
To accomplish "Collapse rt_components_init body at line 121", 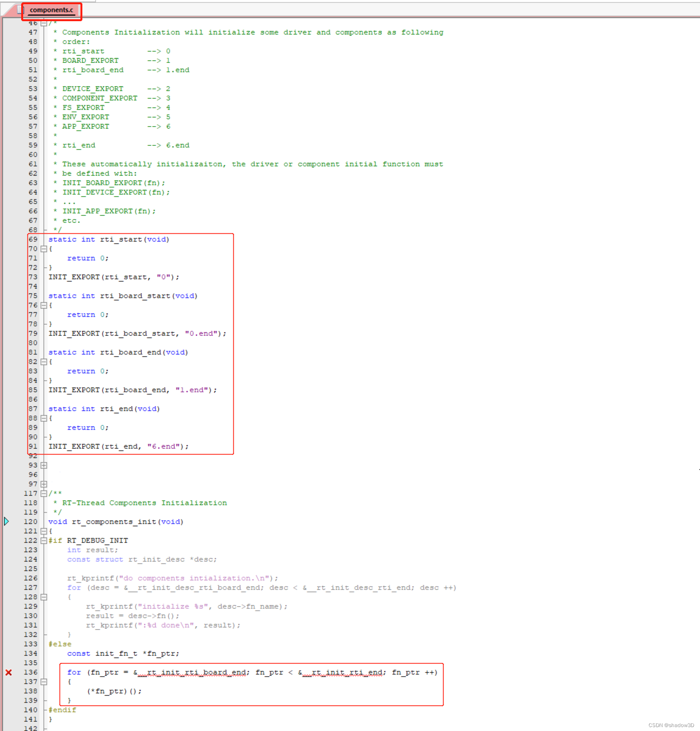I will click(x=44, y=531).
